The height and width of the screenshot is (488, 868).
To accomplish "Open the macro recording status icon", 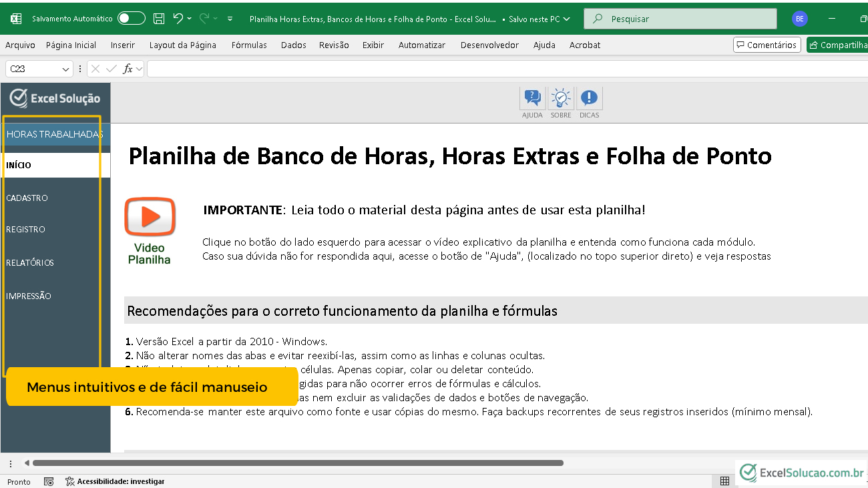I will click(49, 481).
